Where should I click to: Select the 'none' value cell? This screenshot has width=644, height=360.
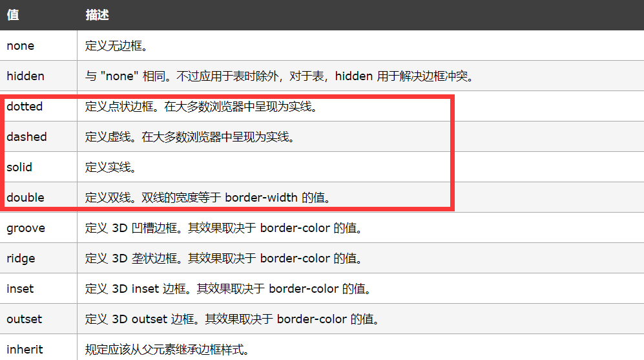tap(38, 46)
